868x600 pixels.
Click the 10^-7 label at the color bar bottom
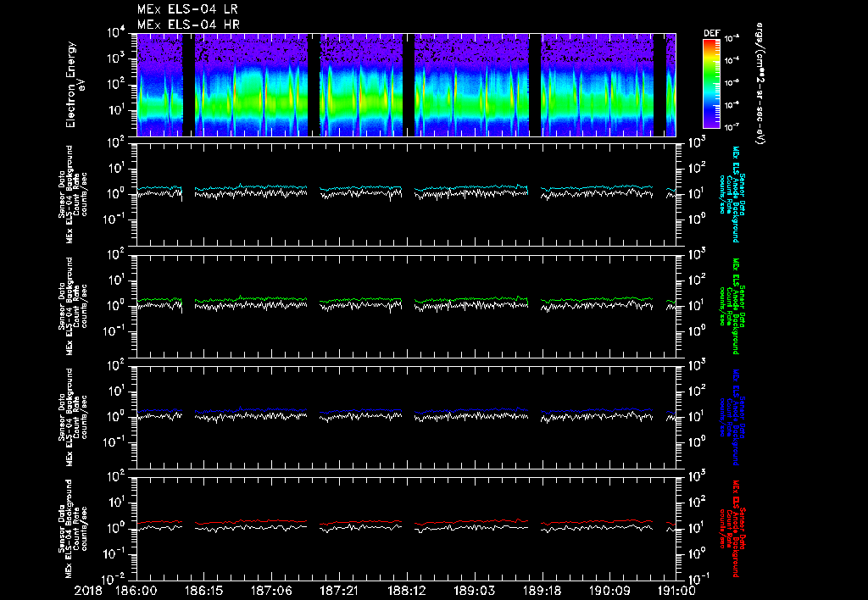(732, 127)
